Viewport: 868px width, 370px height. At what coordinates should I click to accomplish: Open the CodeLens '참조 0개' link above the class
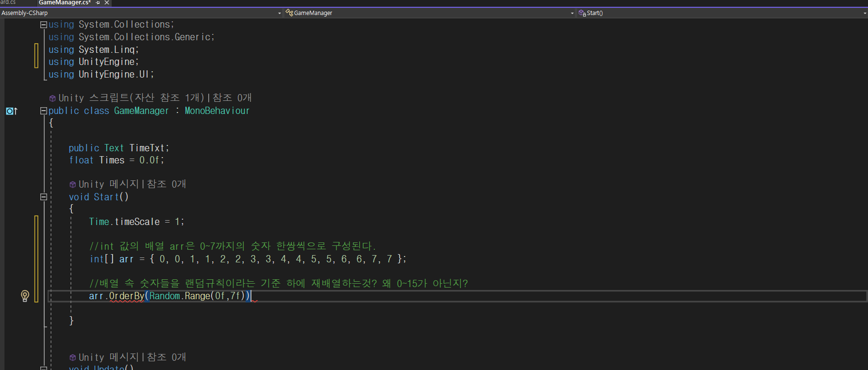click(x=232, y=98)
